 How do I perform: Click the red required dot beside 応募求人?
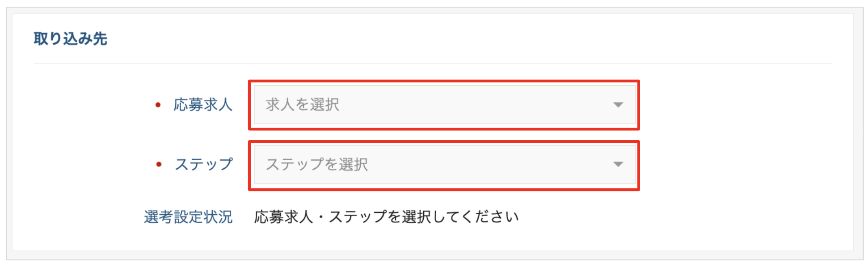(x=158, y=105)
